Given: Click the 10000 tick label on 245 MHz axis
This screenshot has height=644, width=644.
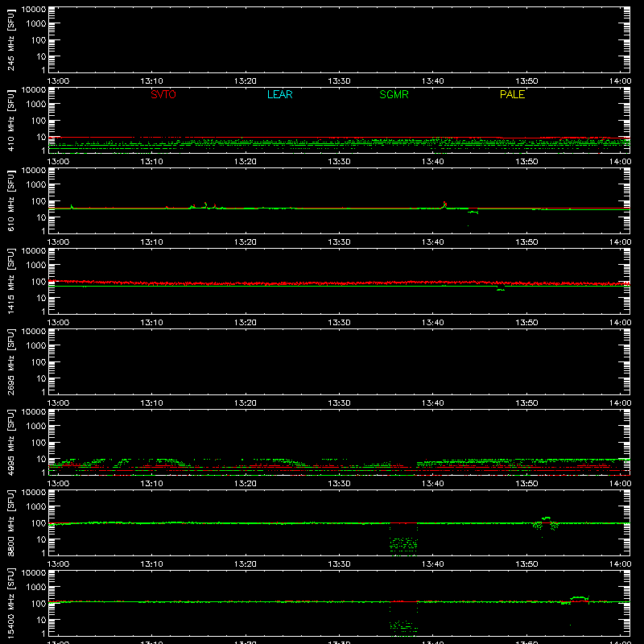Looking at the screenshot, I should pos(34,9).
